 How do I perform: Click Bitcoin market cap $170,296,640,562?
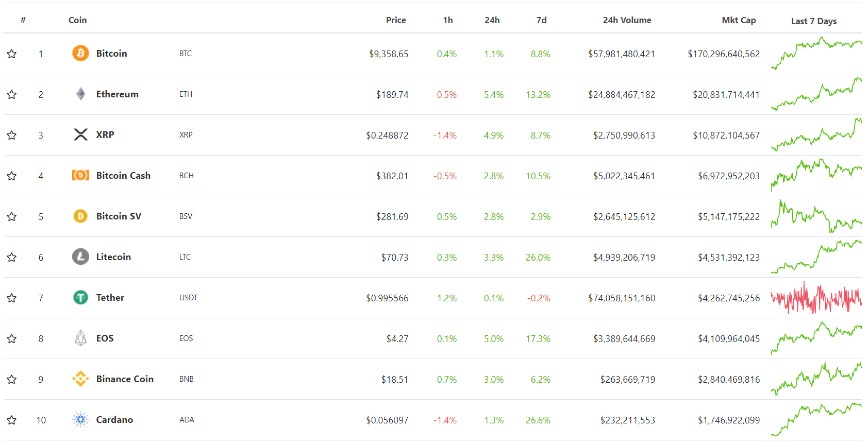click(x=724, y=54)
